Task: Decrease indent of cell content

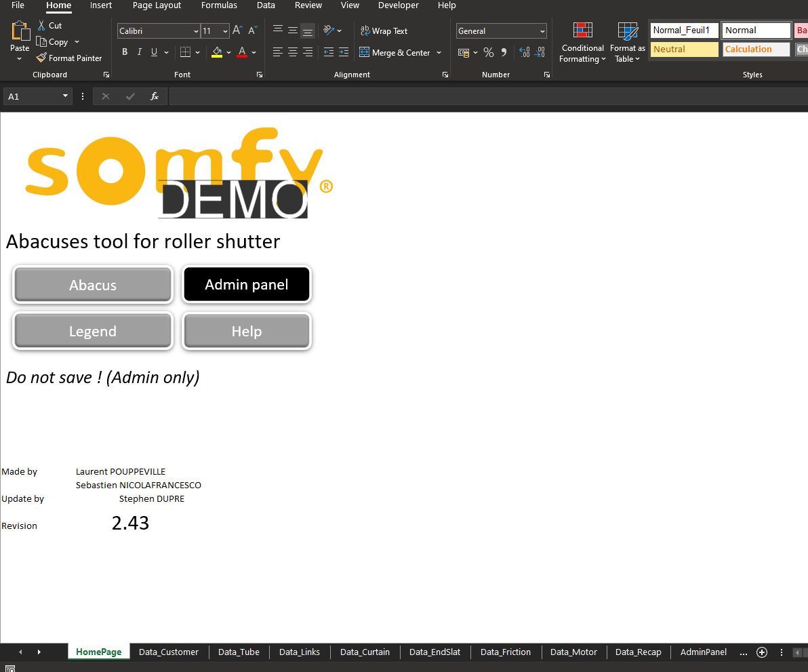Action: click(328, 52)
